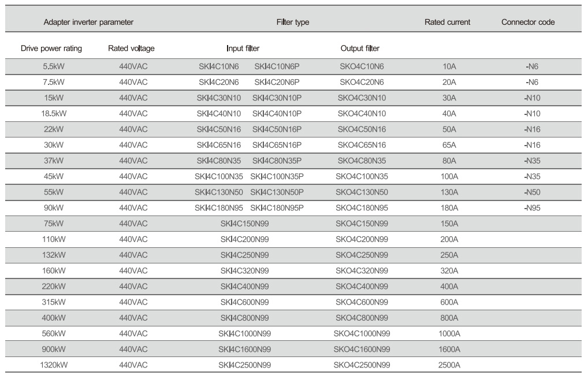This screenshot has height=379, width=588.
Task: Click connector code -N10 in 15kW row
Action: pos(532,98)
